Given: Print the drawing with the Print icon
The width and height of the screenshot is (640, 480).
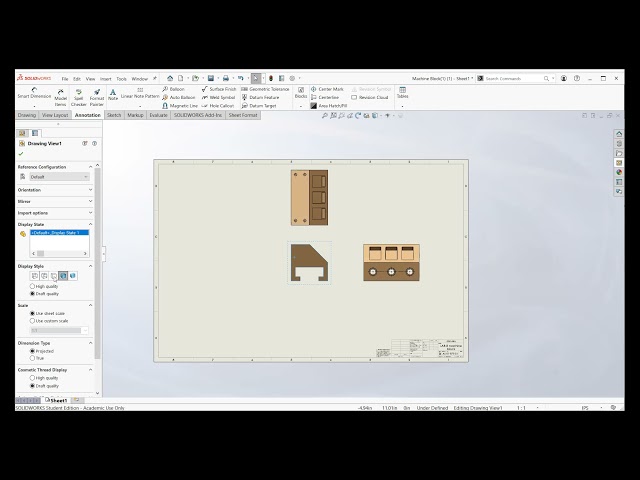Looking at the screenshot, I should point(226,78).
